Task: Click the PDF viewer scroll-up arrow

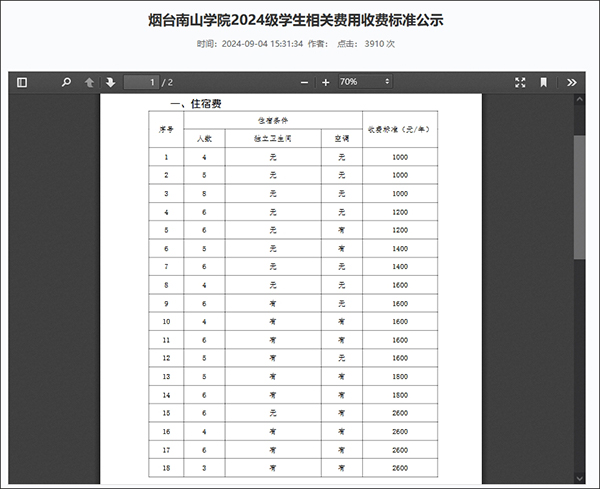Action: coord(580,99)
